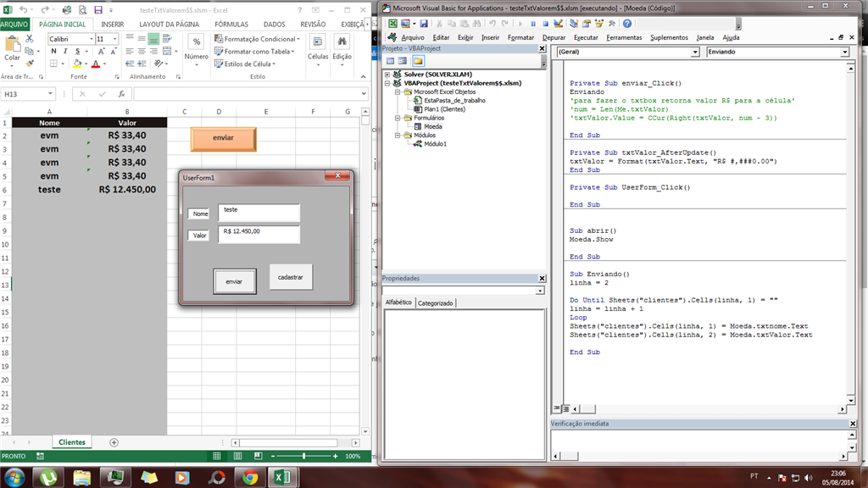Click the Cut scissors icon in Excel ribbon
The height and width of the screenshot is (488, 868).
click(30, 39)
